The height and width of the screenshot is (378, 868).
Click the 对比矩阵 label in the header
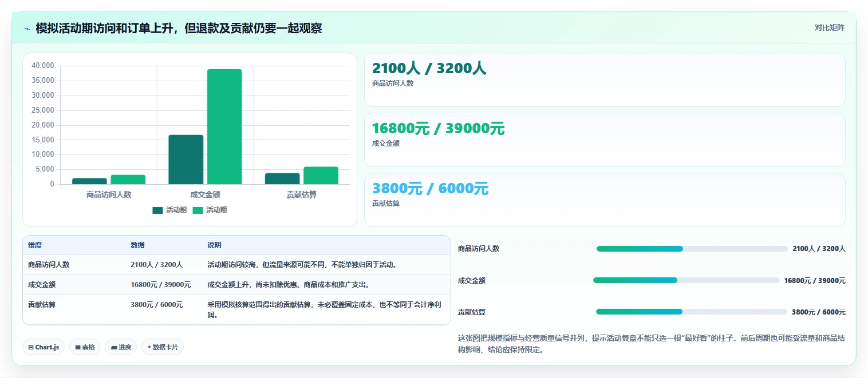829,27
